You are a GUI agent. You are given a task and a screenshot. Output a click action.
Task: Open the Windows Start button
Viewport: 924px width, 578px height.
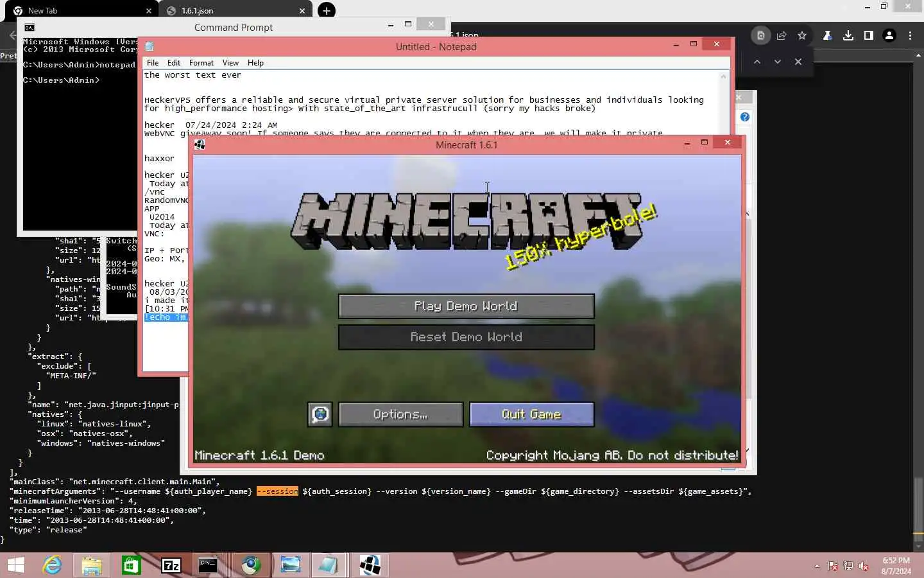click(16, 565)
